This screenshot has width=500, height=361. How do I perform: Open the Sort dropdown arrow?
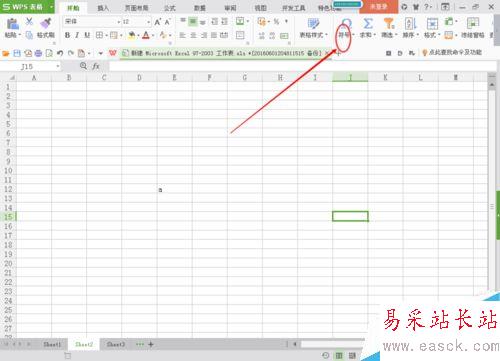(418, 35)
